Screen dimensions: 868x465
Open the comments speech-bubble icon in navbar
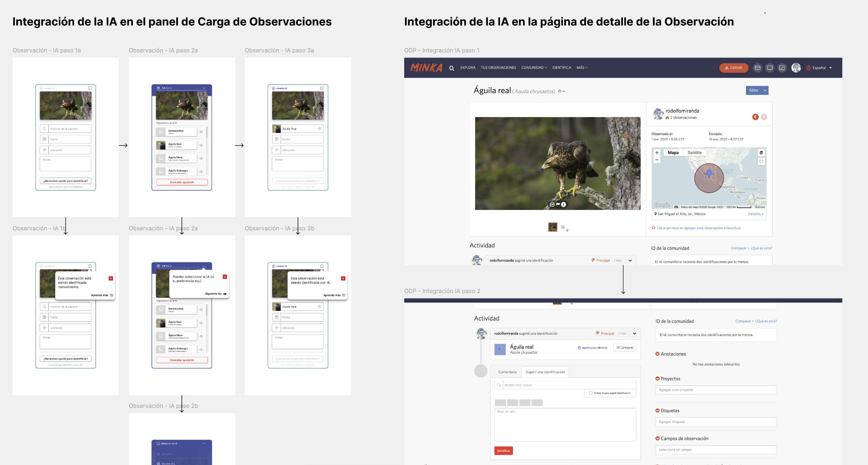click(769, 68)
